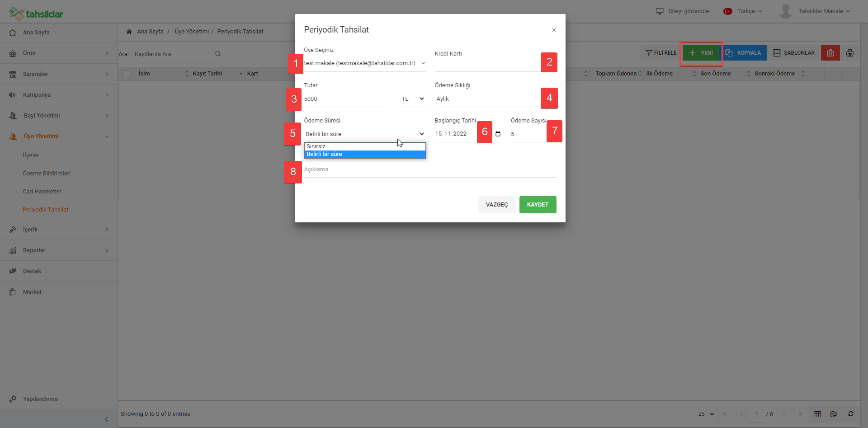Click the Ödeme Sayısı field
The width and height of the screenshot is (868, 428).
coord(528,134)
